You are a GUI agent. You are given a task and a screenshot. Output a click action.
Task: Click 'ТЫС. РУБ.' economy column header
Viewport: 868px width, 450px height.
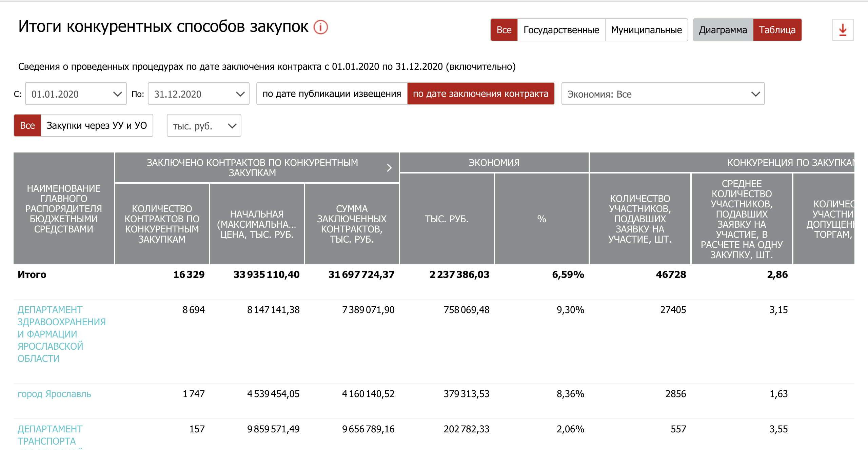(x=447, y=219)
